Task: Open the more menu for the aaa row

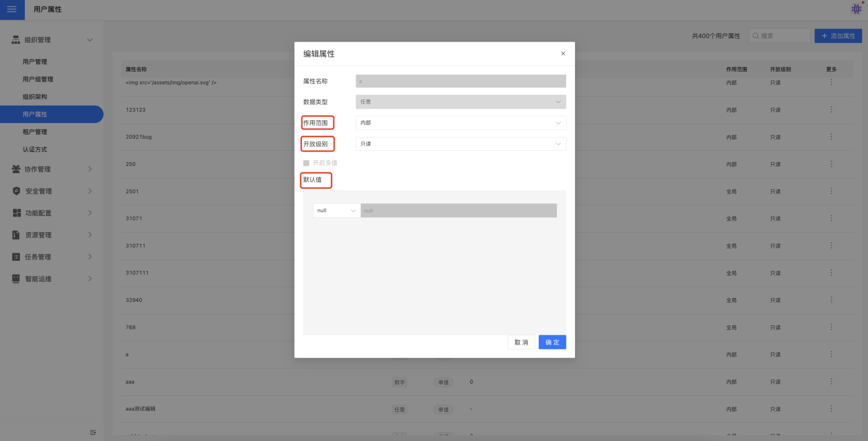Action: point(831,381)
